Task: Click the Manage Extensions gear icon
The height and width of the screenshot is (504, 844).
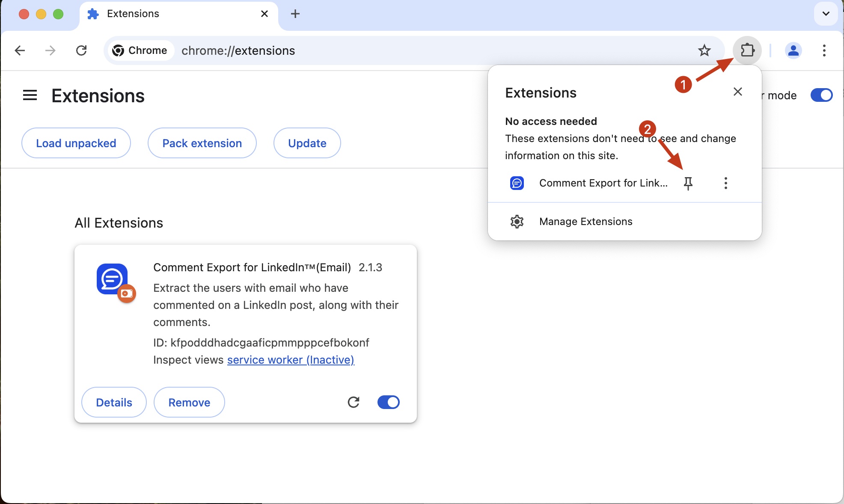Action: (517, 222)
